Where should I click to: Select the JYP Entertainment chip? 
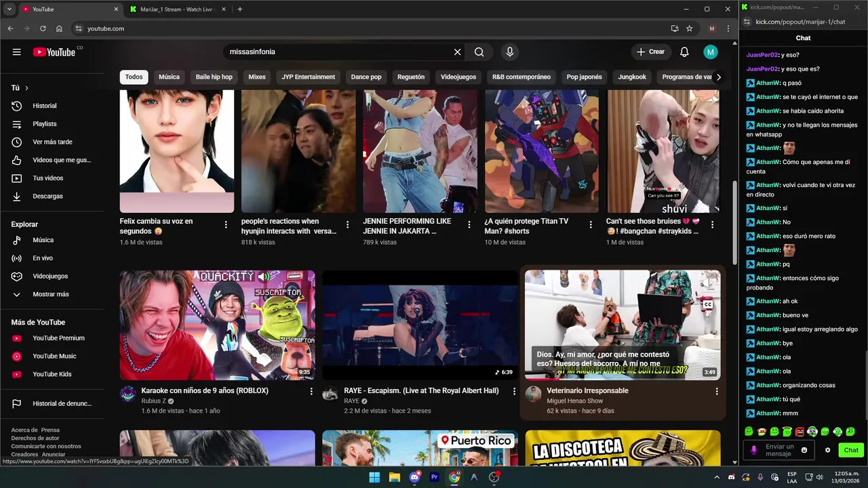[309, 77]
